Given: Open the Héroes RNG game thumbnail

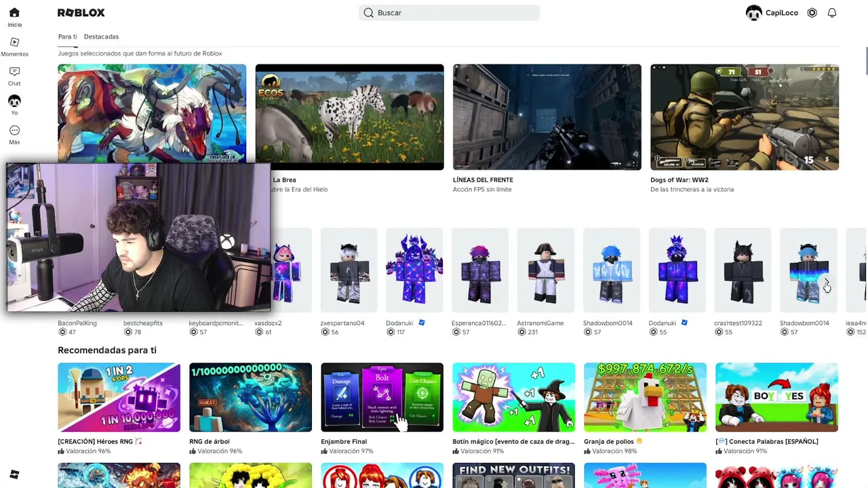Looking at the screenshot, I should pyautogui.click(x=119, y=397).
